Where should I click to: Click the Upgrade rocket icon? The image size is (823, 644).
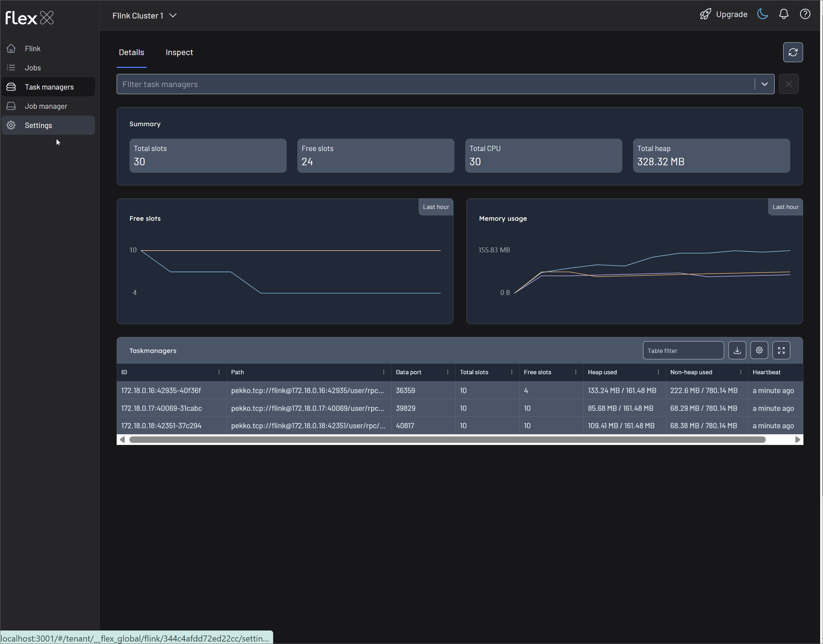[705, 15]
